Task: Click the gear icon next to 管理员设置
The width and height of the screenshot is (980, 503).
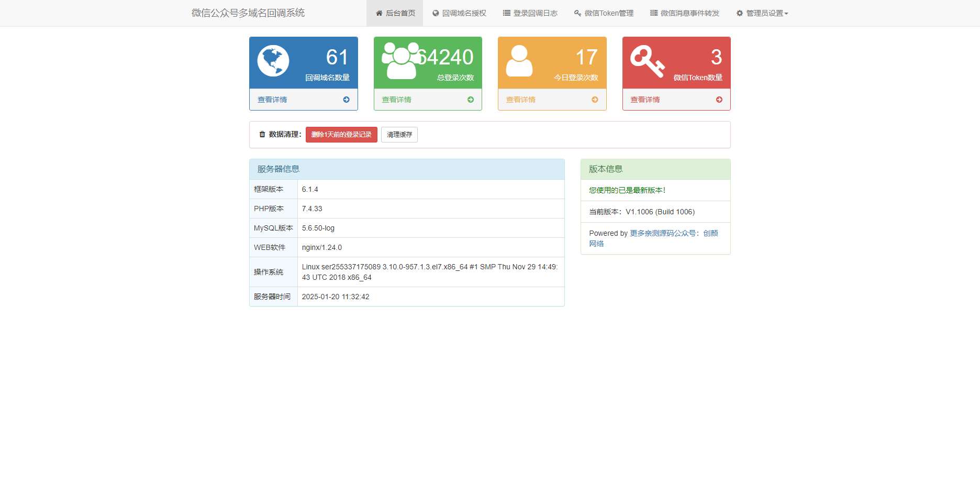Action: point(740,13)
